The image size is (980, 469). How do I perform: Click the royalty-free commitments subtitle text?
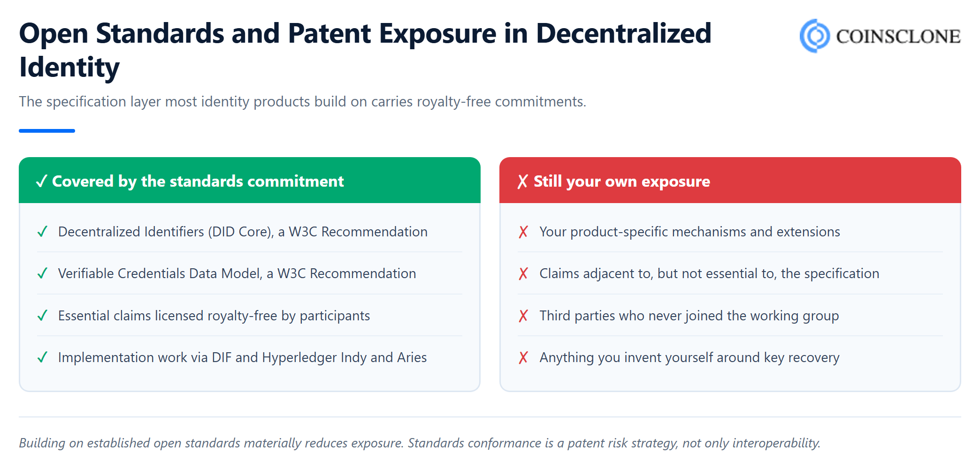(x=303, y=102)
